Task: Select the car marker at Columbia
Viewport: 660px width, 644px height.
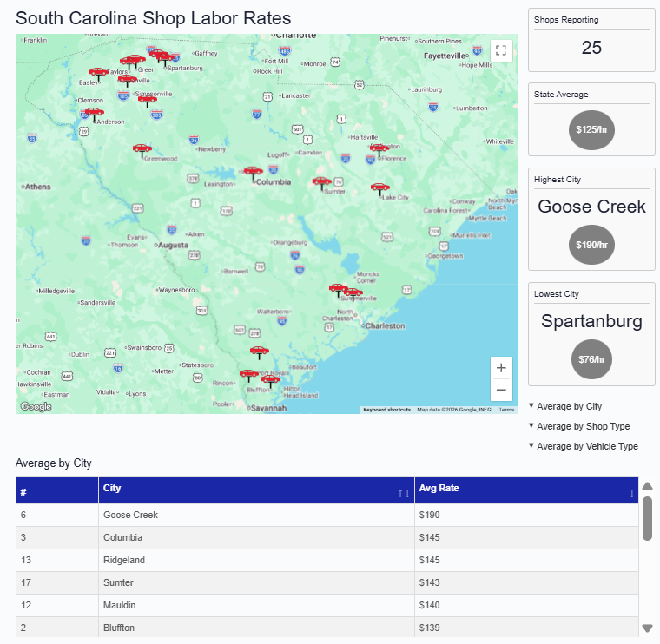Action: click(x=254, y=173)
